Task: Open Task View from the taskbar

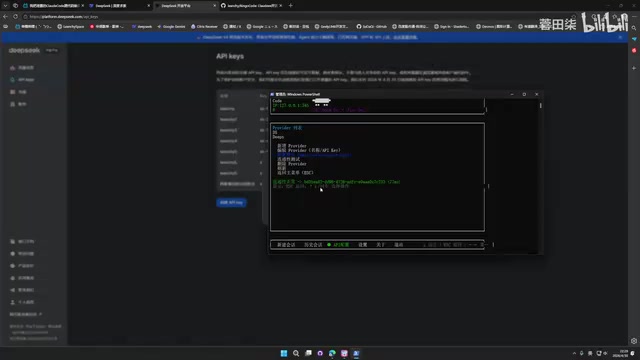Action: (308, 353)
